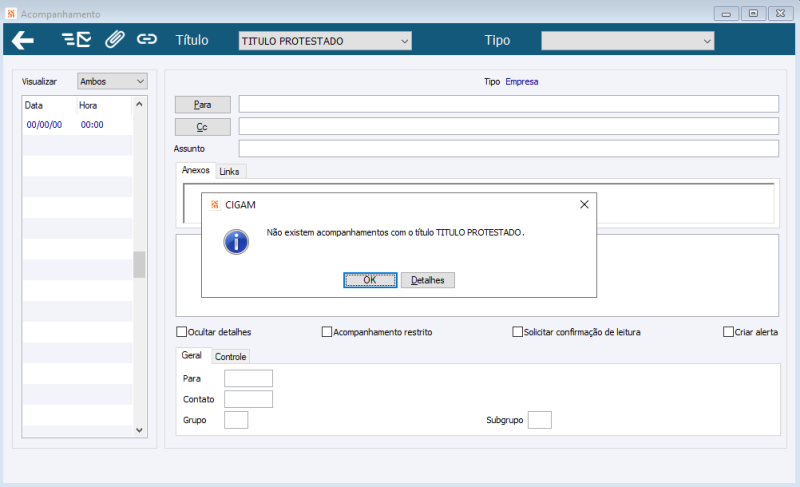The width and height of the screenshot is (800, 487).
Task: Confirm the dialog with OK
Action: click(370, 280)
